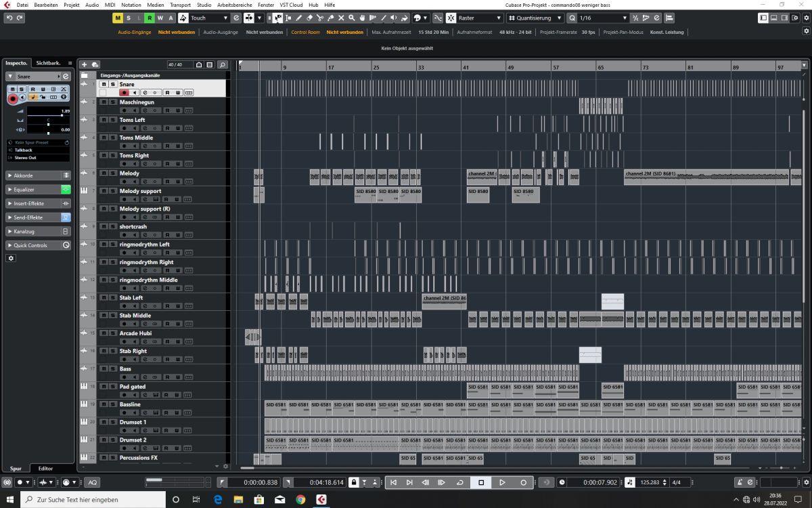Click the Apply Quantize Q icon
This screenshot has width=812, height=508.
coord(572,18)
